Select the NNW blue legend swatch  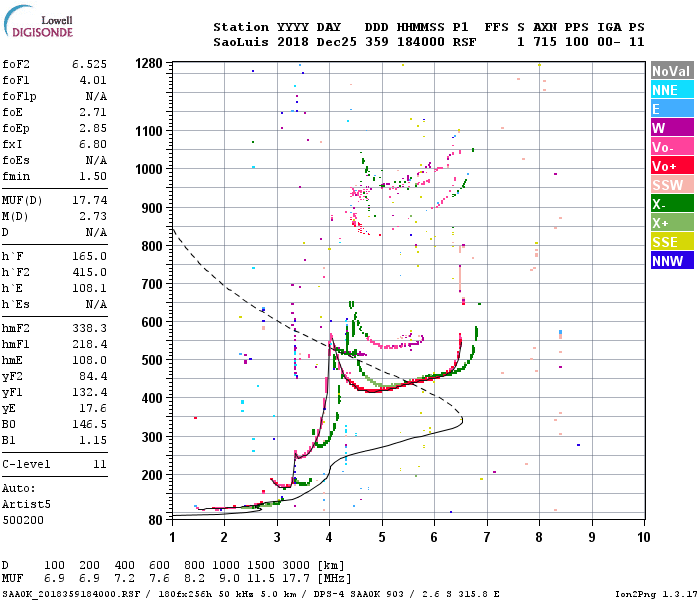[672, 261]
